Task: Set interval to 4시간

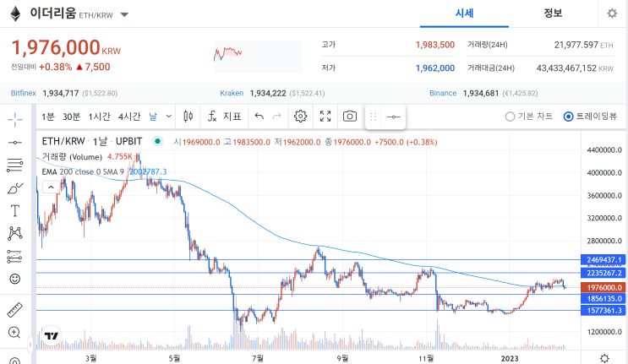Action: click(129, 117)
